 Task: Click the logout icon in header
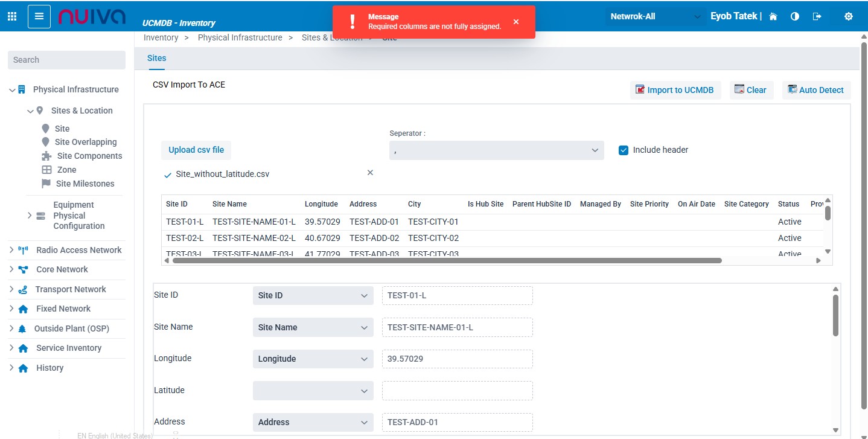point(817,17)
